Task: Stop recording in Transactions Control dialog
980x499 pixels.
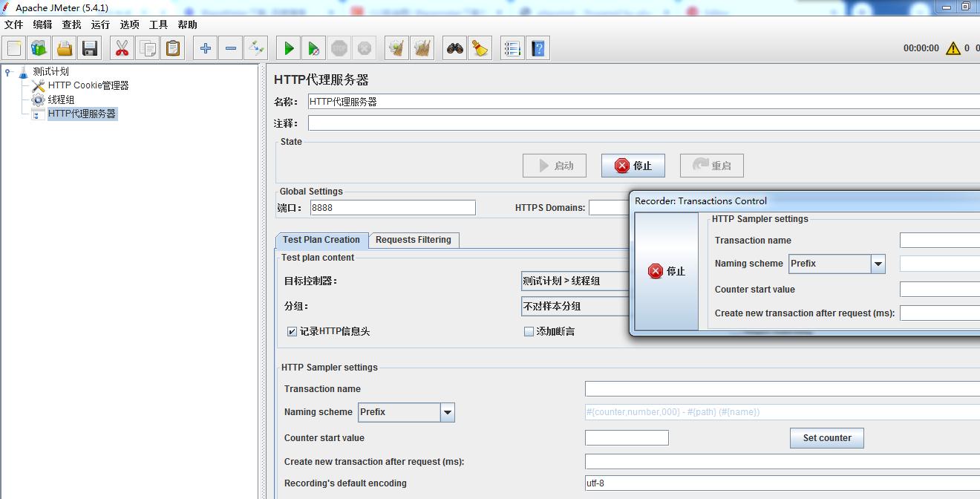Action: point(666,271)
